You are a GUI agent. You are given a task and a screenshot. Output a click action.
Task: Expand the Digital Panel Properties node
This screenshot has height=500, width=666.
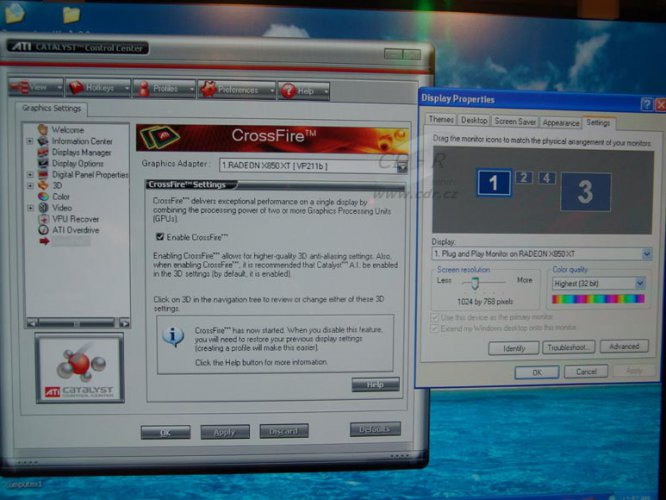(x=30, y=175)
